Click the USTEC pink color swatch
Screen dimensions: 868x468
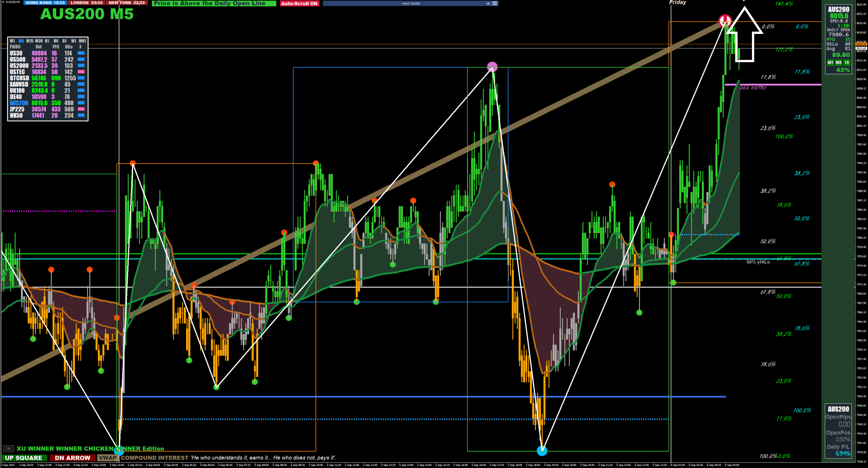[81, 72]
